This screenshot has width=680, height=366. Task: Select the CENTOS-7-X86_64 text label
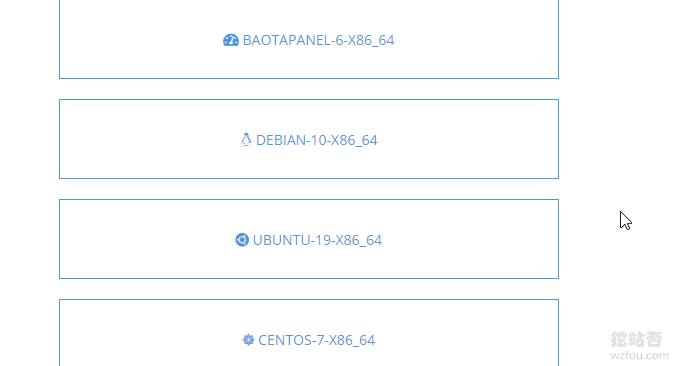point(316,340)
